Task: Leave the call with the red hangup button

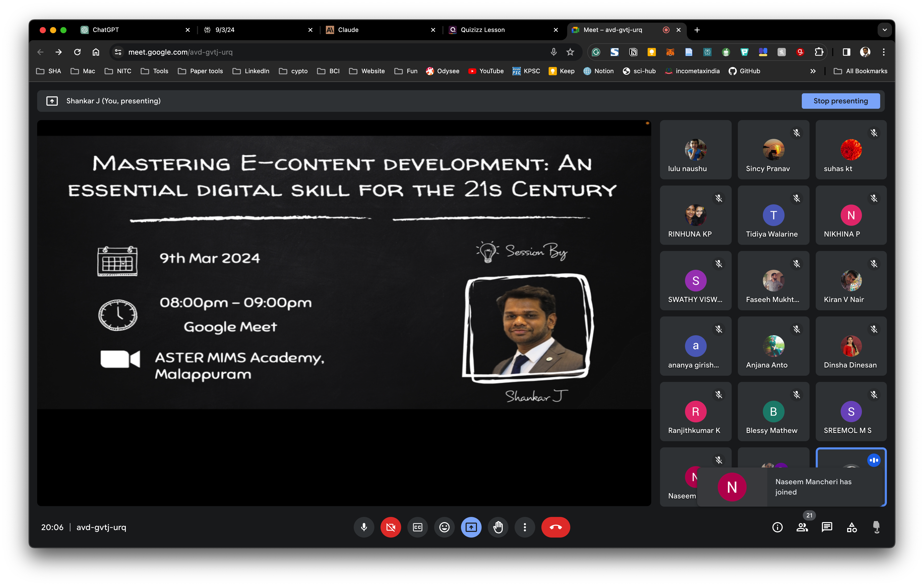Action: (555, 527)
